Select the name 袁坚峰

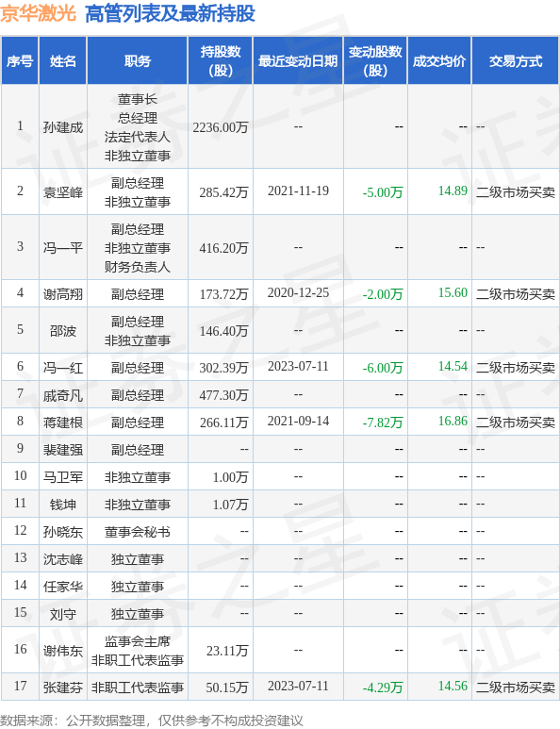tap(63, 191)
